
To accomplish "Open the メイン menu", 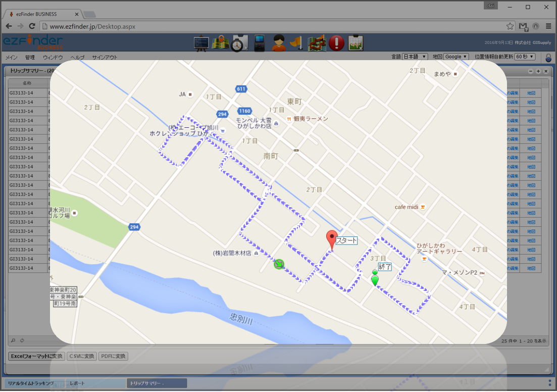I will coord(12,57).
